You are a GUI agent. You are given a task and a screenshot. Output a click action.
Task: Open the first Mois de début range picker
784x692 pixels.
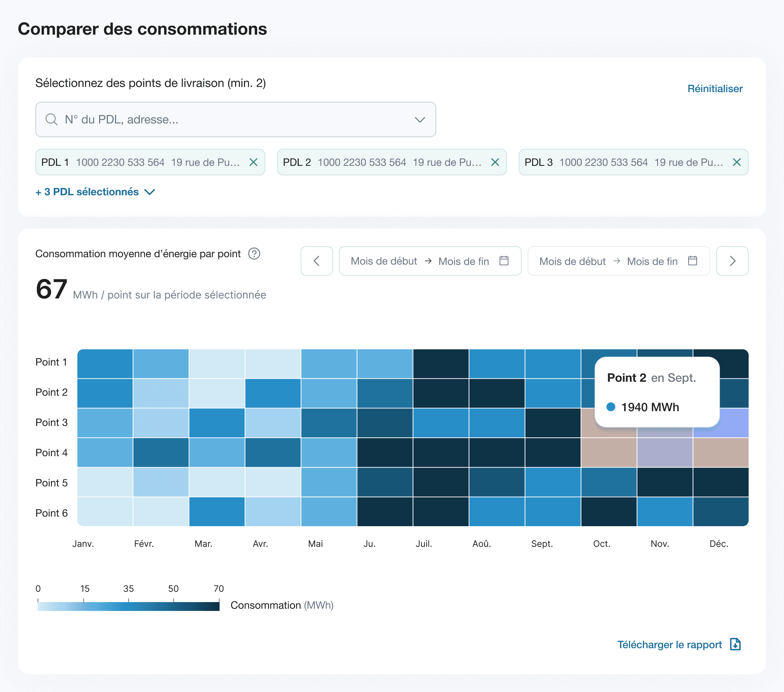[384, 261]
